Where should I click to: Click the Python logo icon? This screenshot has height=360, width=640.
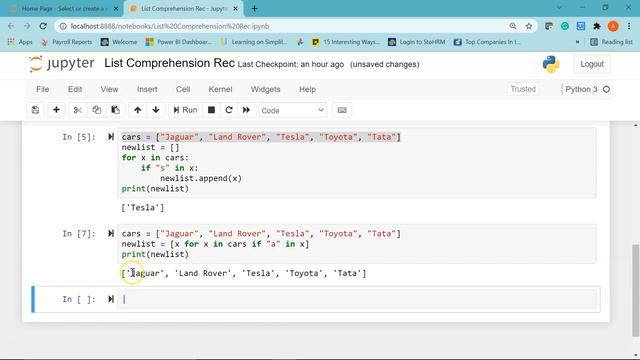(551, 64)
